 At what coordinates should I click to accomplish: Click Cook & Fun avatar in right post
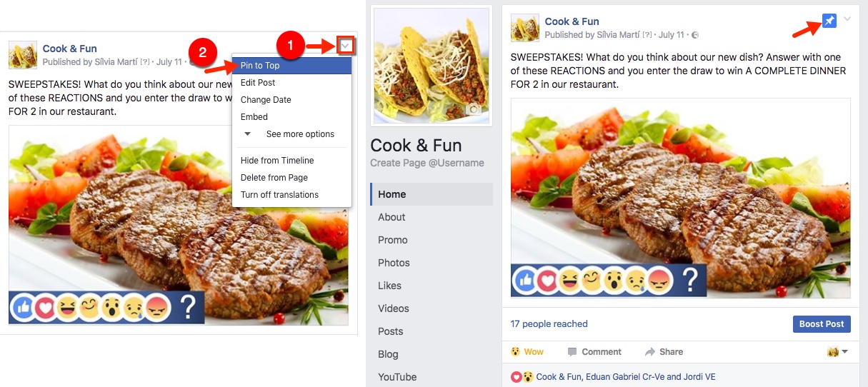point(525,28)
